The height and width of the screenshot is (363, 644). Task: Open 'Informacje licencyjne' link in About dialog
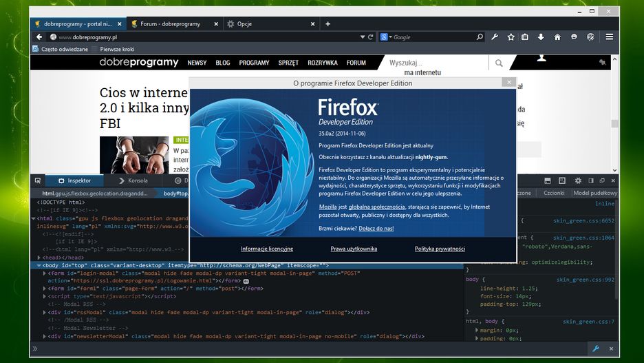tap(267, 249)
